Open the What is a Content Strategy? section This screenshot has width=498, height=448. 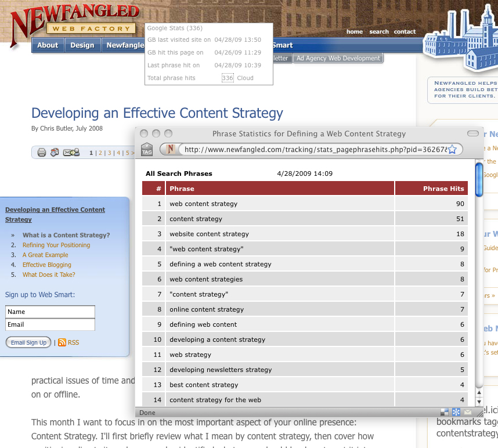click(66, 235)
